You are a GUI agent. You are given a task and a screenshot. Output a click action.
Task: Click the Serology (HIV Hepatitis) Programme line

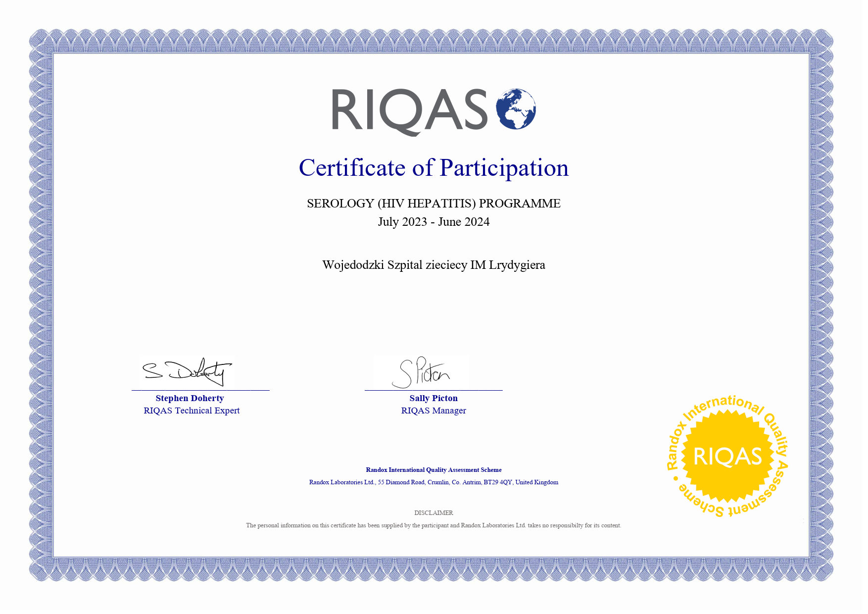click(x=434, y=204)
